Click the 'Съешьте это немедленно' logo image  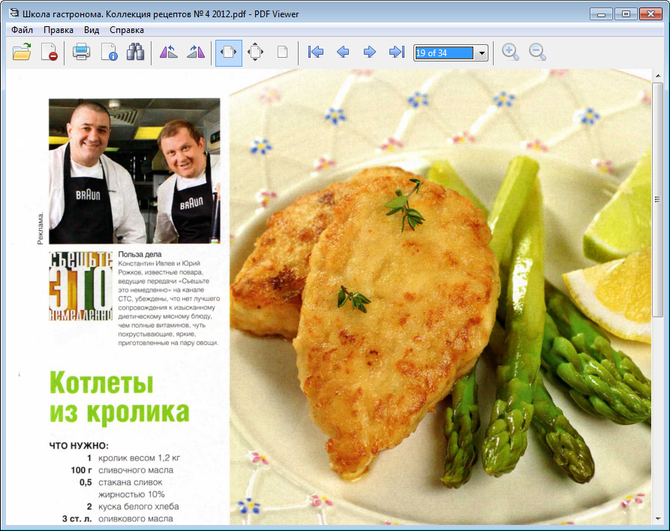(x=81, y=286)
